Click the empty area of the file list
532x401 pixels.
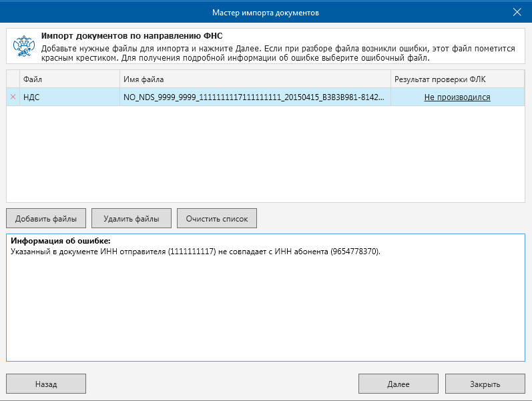click(265, 153)
